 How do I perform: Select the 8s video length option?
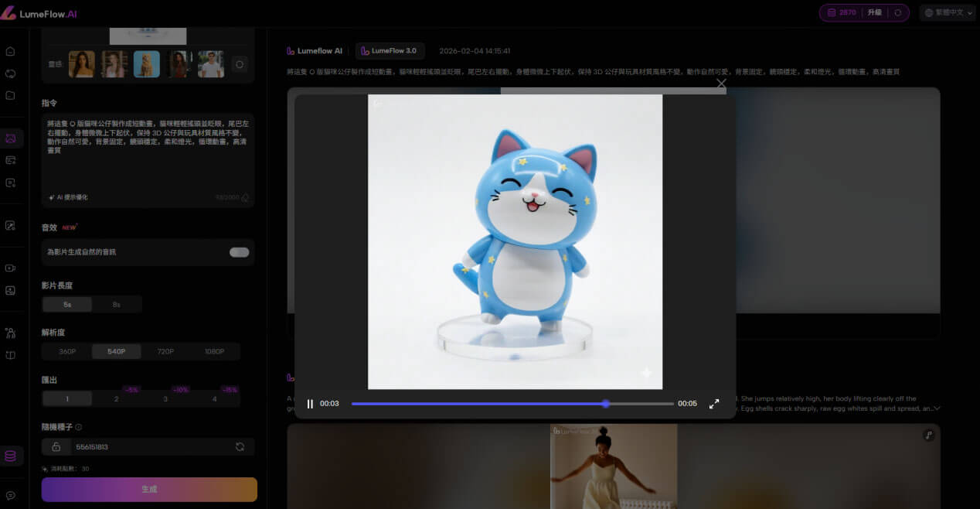[x=116, y=305]
